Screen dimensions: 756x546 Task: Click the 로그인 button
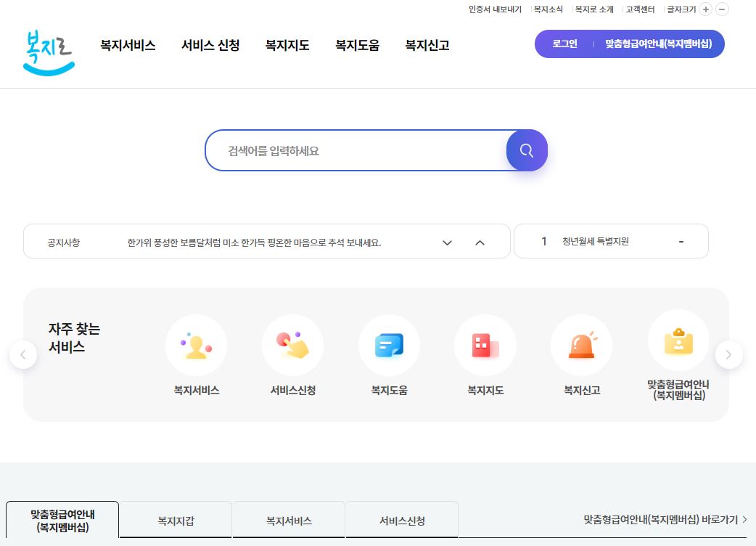tap(564, 44)
